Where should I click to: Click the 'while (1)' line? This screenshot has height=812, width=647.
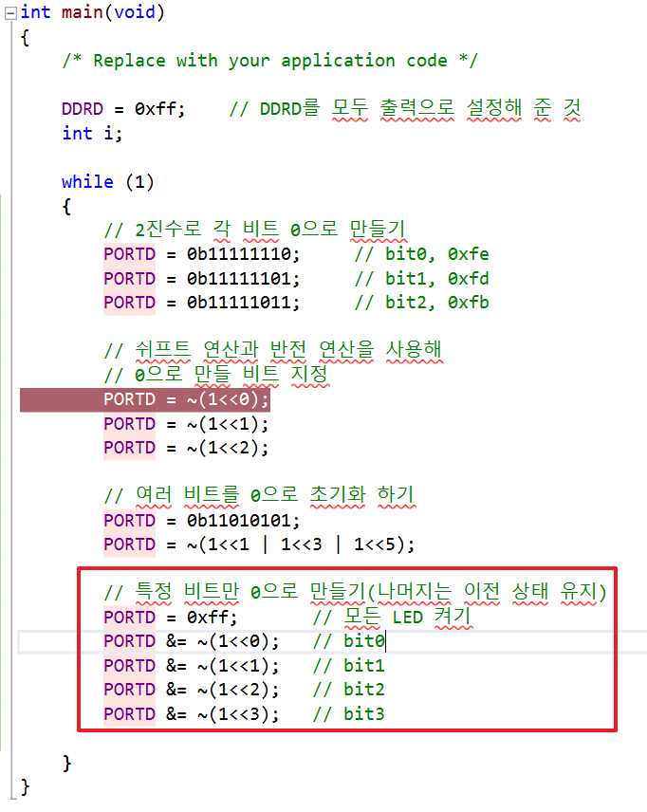(x=108, y=182)
